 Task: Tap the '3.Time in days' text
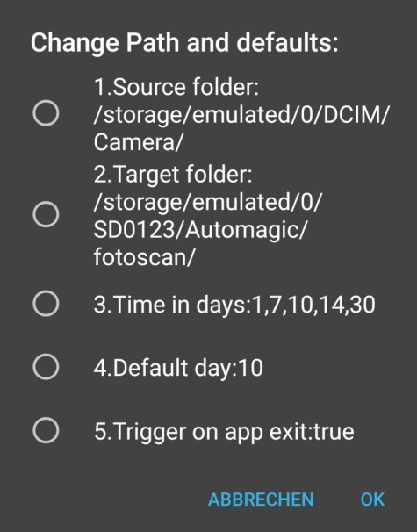click(169, 304)
